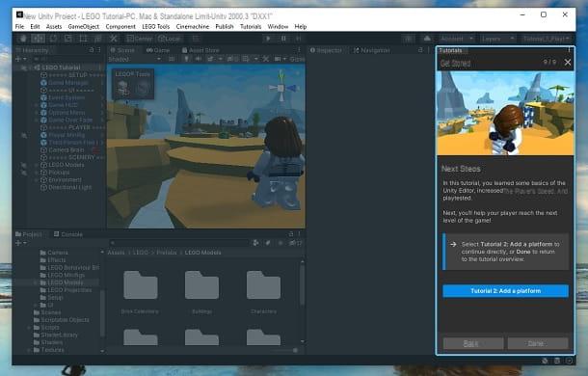
Task: Open the File menu
Action: point(19,27)
